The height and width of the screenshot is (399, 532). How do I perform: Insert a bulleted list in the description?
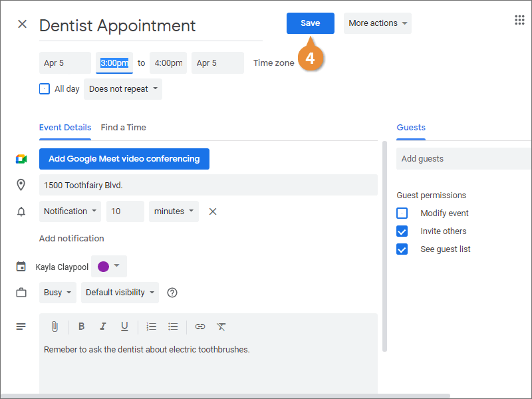click(x=173, y=327)
